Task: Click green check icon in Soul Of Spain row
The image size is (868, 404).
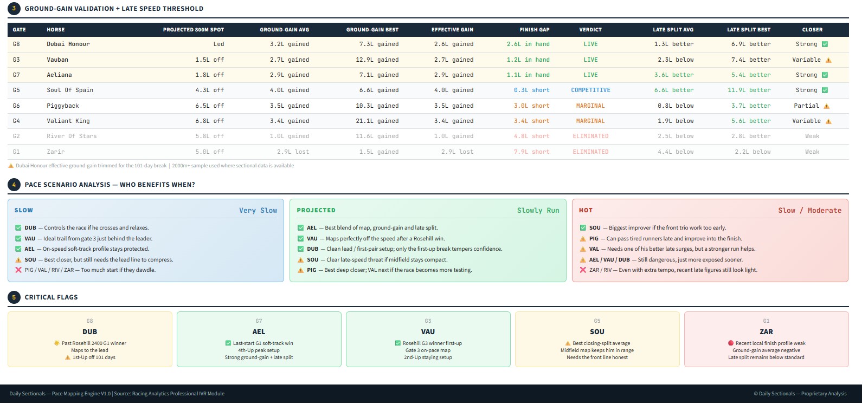Action: coord(825,90)
